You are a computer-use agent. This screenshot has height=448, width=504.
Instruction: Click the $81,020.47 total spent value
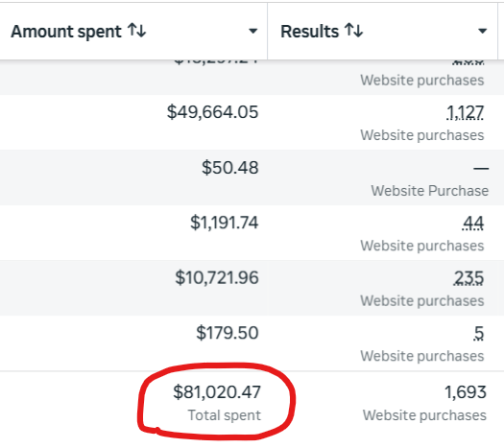tap(217, 392)
